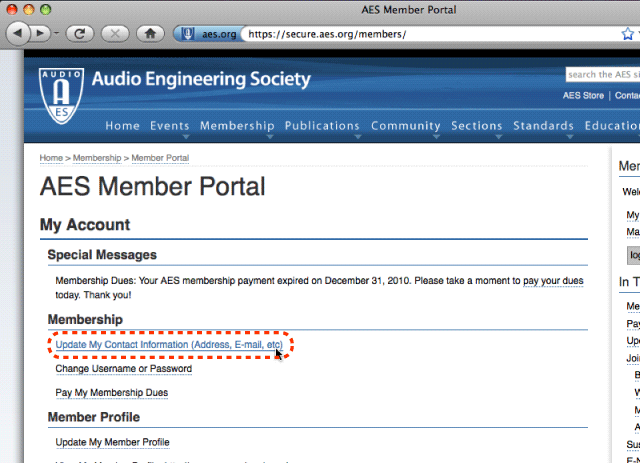Click the Home breadcrumb link
This screenshot has width=640, height=463.
51,158
